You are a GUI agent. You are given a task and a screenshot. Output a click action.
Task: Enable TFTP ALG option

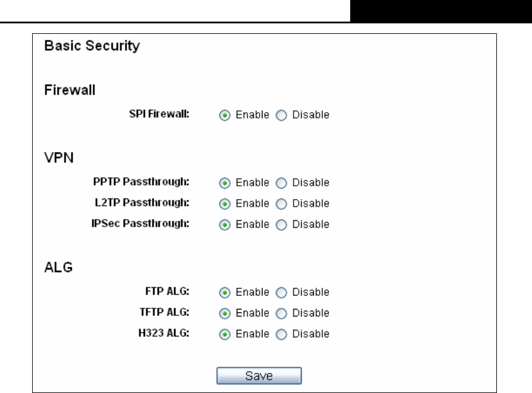[x=224, y=314]
